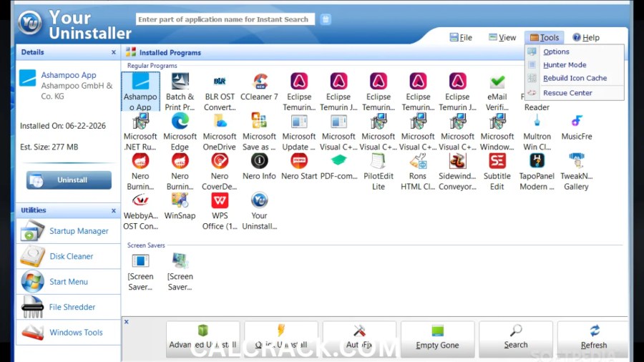
Task: Open Windows Tools utility
Action: [x=68, y=333]
